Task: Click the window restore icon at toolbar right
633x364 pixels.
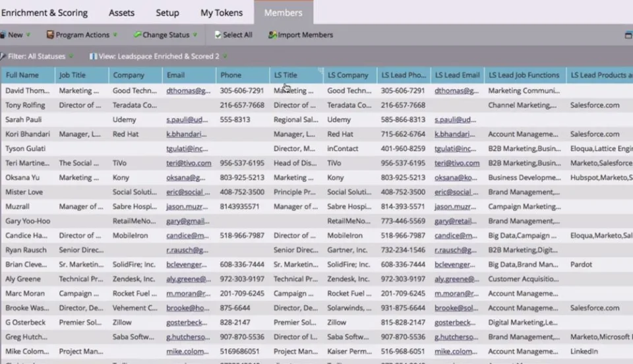Action: 628,35
